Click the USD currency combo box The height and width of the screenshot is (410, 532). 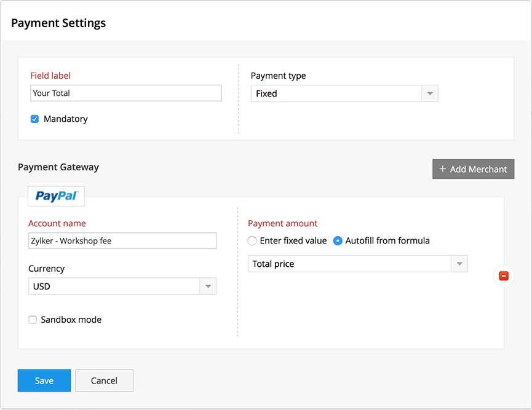(x=122, y=286)
